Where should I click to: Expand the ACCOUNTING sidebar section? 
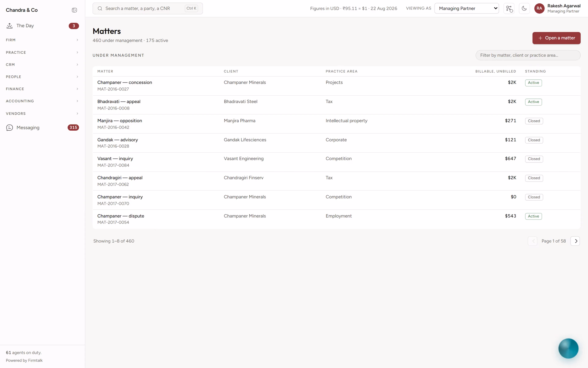pyautogui.click(x=42, y=101)
